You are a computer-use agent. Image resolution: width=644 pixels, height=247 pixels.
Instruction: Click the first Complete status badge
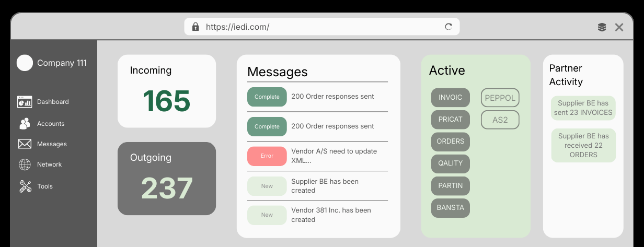(x=267, y=97)
